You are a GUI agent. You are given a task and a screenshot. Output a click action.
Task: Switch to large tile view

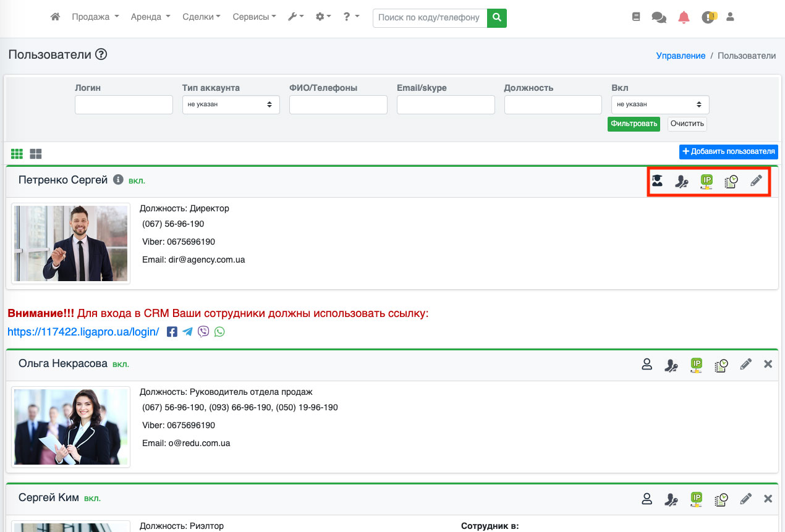(36, 154)
